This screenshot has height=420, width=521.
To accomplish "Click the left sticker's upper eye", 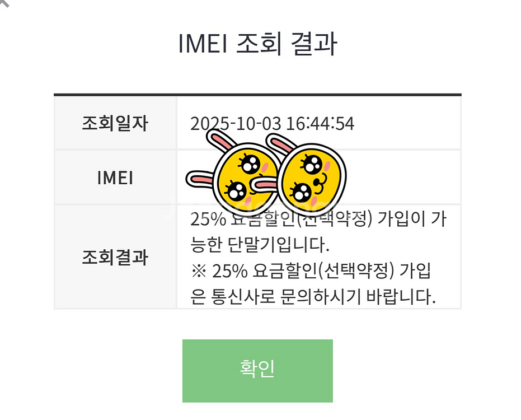I will [x=250, y=164].
